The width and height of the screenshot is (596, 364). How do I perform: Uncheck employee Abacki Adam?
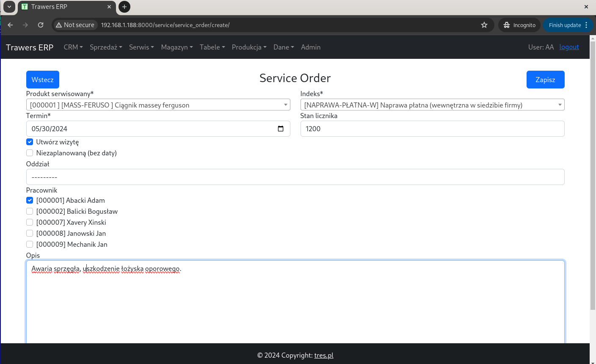pyautogui.click(x=30, y=200)
